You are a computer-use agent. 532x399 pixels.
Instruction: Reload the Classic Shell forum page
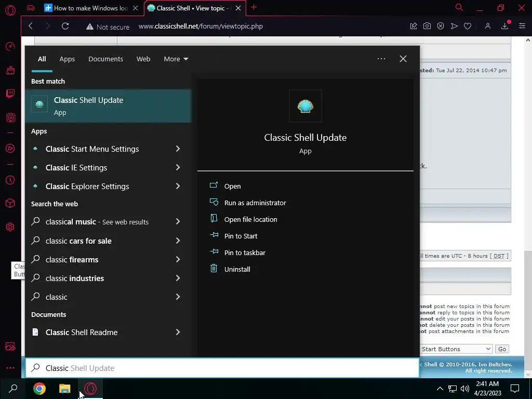(x=65, y=26)
